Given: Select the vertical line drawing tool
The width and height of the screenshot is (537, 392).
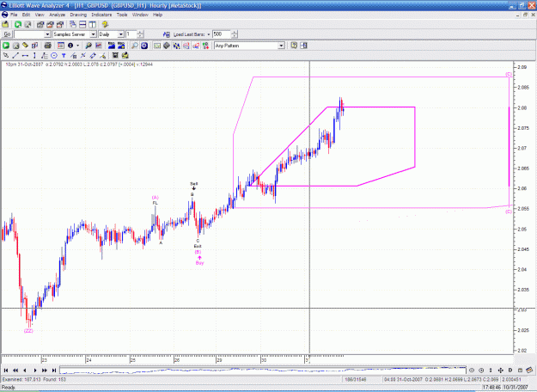Looking at the screenshot, I should [x=34, y=56].
